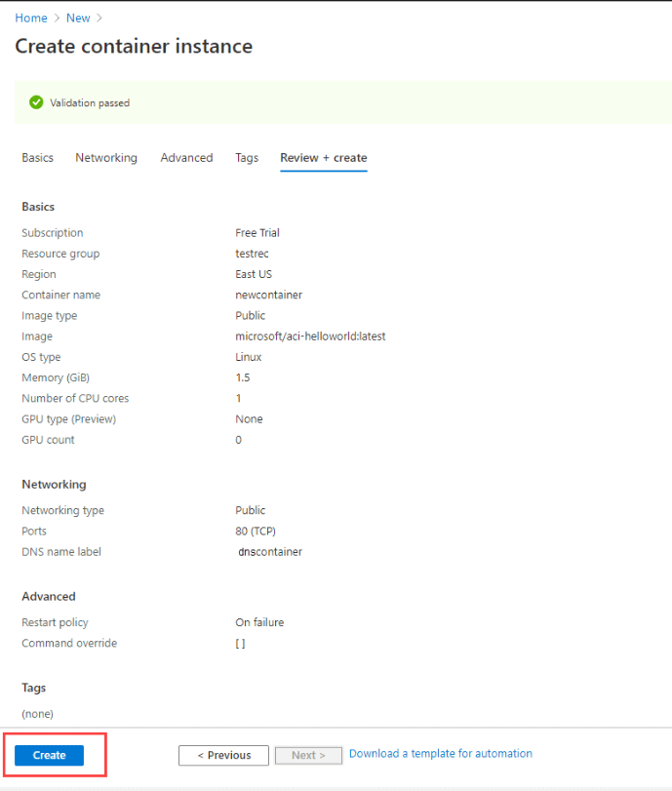This screenshot has height=791, width=672.
Task: Click the Create button
Action: [x=50, y=755]
